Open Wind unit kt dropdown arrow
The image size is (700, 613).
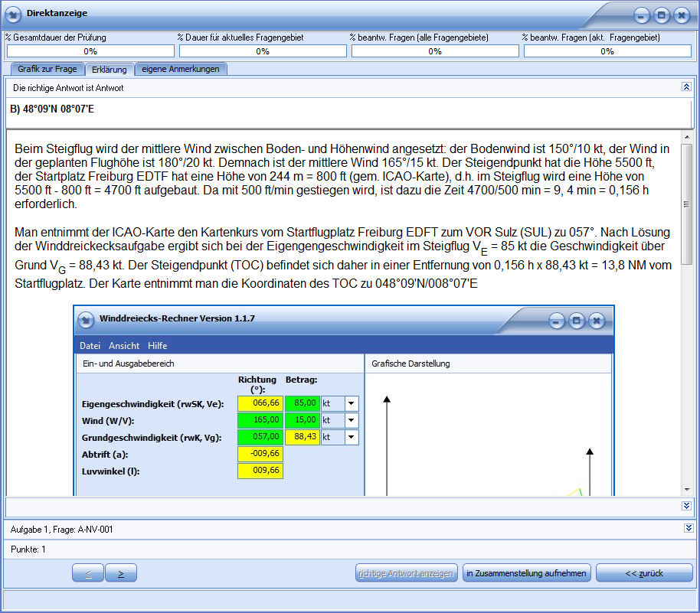pyautogui.click(x=352, y=420)
